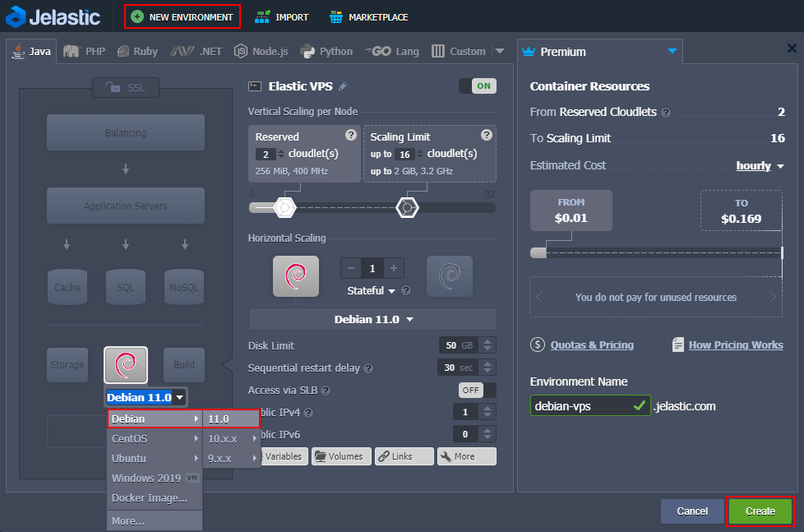Click the active Debian node icon
This screenshot has height=532, width=804.
click(296, 276)
